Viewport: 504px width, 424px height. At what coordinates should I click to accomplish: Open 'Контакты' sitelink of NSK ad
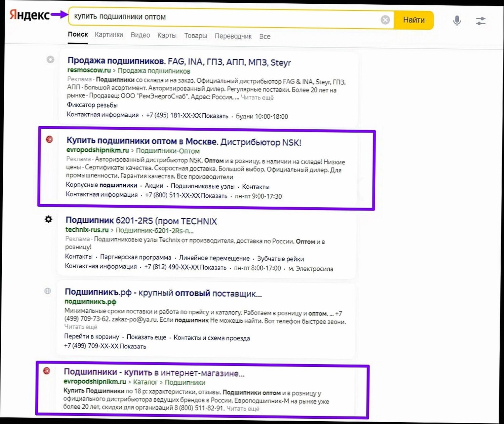pyautogui.click(x=256, y=187)
